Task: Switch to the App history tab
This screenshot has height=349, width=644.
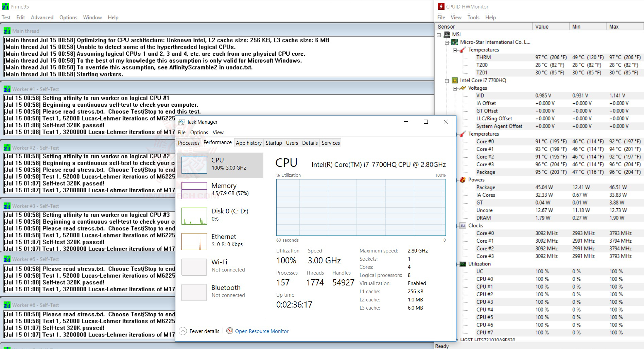Action: tap(249, 143)
